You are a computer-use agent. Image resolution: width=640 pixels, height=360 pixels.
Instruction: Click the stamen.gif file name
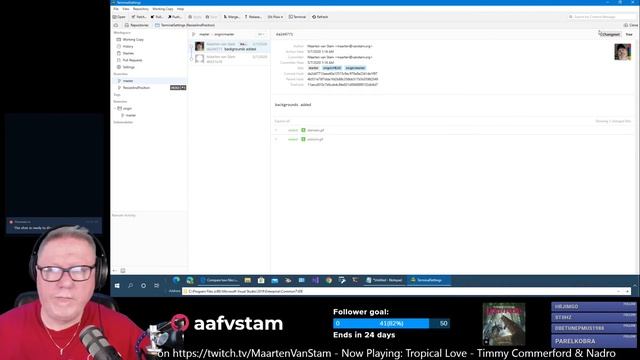316,130
